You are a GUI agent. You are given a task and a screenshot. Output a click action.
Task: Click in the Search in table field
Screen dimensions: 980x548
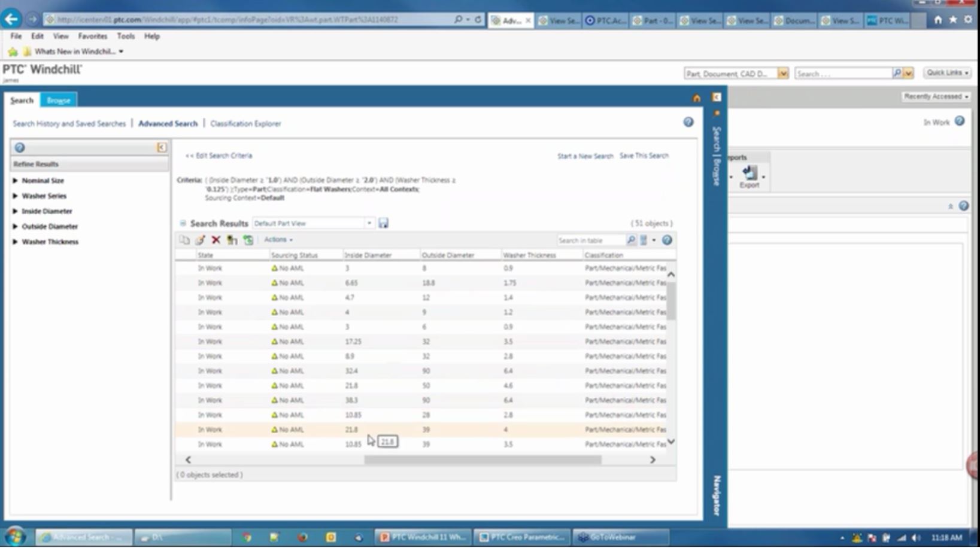591,240
